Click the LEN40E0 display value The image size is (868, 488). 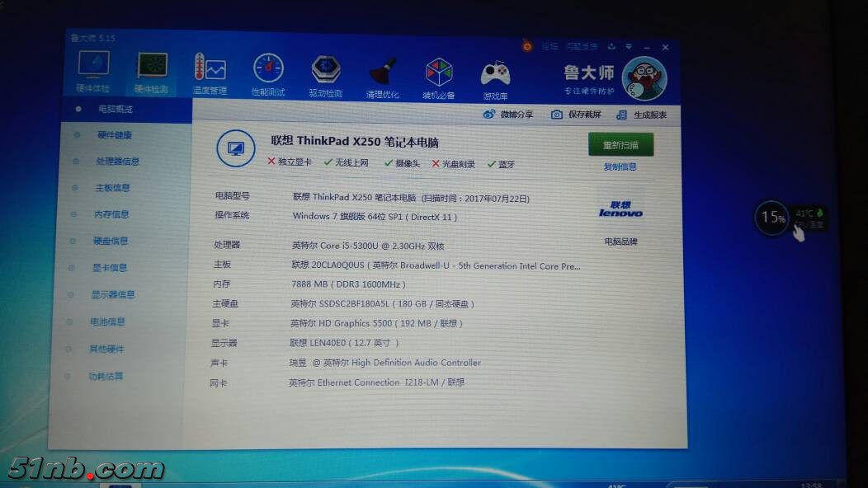coord(344,343)
